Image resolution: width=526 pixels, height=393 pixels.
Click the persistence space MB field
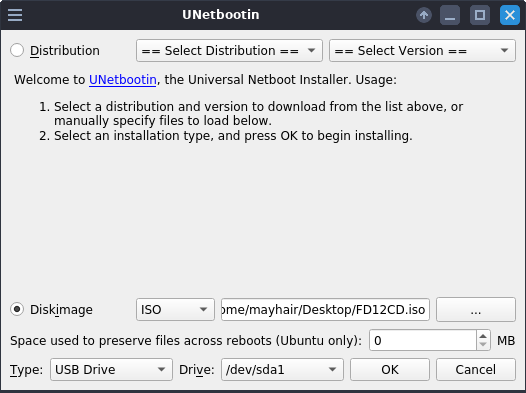point(423,340)
